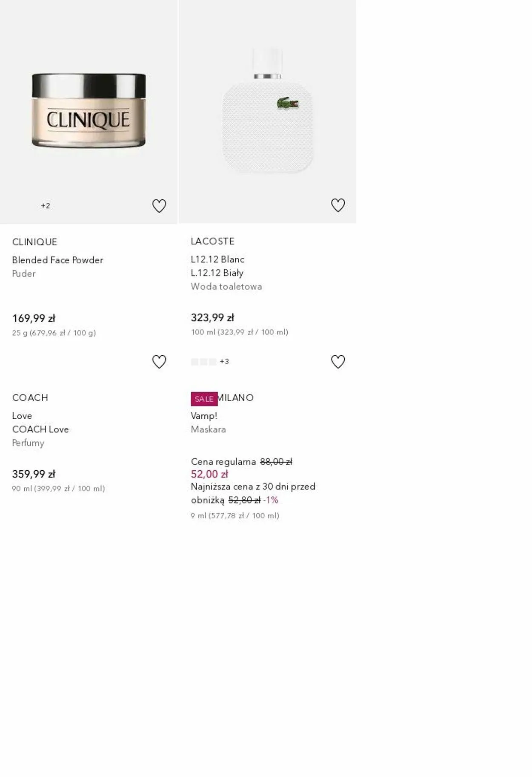
Task: Pick the third mascara color swatch
Action: coord(213,362)
